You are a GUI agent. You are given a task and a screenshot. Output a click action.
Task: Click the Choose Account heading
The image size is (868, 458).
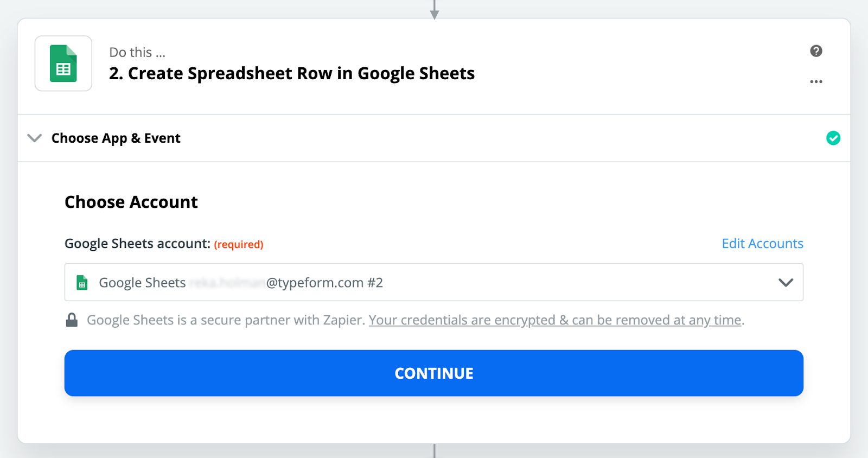pos(131,202)
